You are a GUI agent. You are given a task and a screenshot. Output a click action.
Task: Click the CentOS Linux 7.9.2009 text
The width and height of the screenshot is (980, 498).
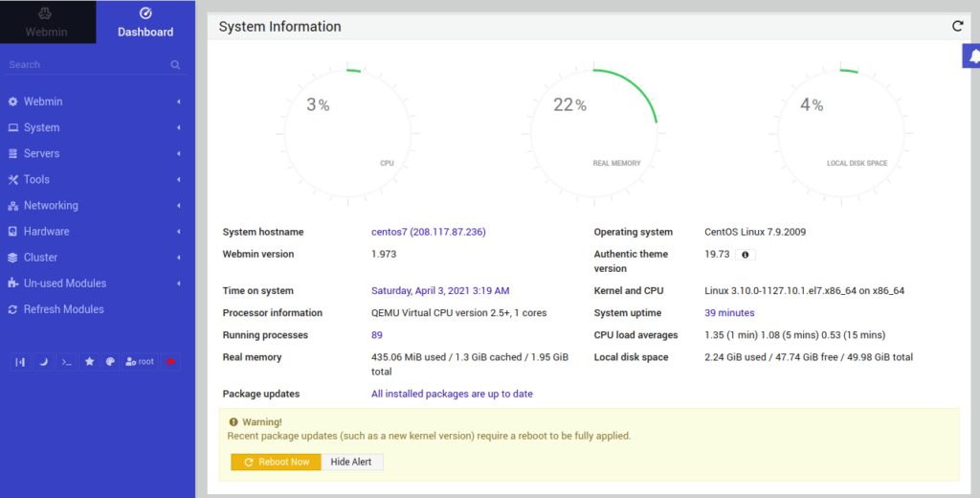[755, 232]
